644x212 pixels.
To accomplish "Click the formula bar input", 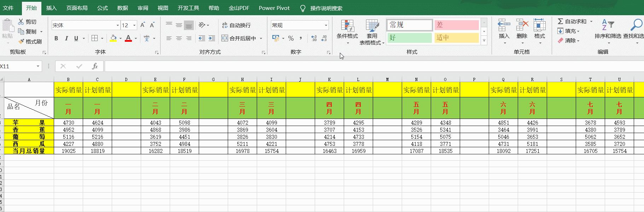I will click(x=374, y=66).
